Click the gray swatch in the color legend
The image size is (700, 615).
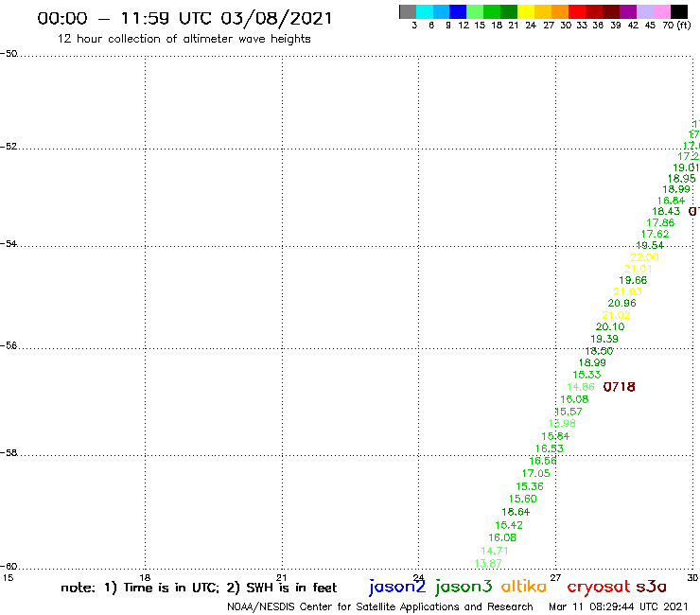408,11
